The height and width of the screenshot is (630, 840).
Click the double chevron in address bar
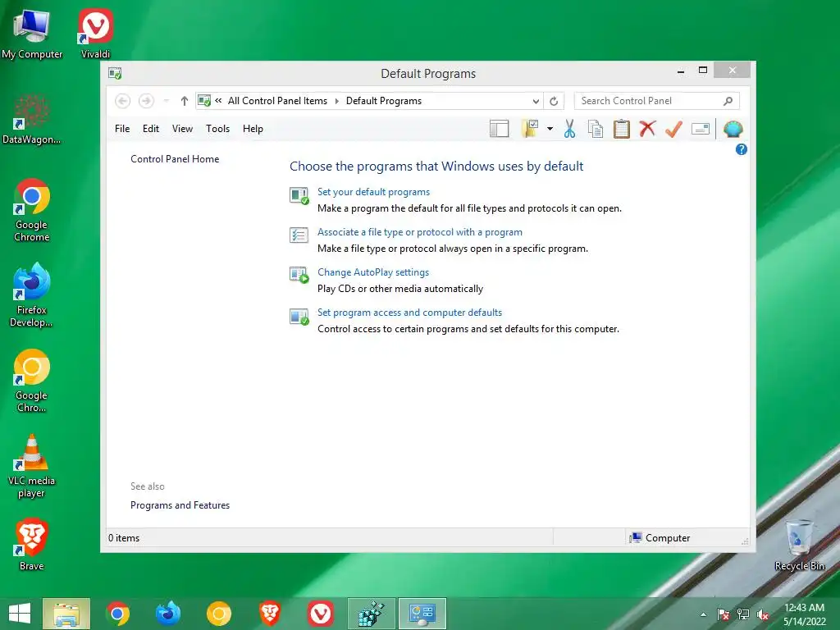(x=218, y=101)
